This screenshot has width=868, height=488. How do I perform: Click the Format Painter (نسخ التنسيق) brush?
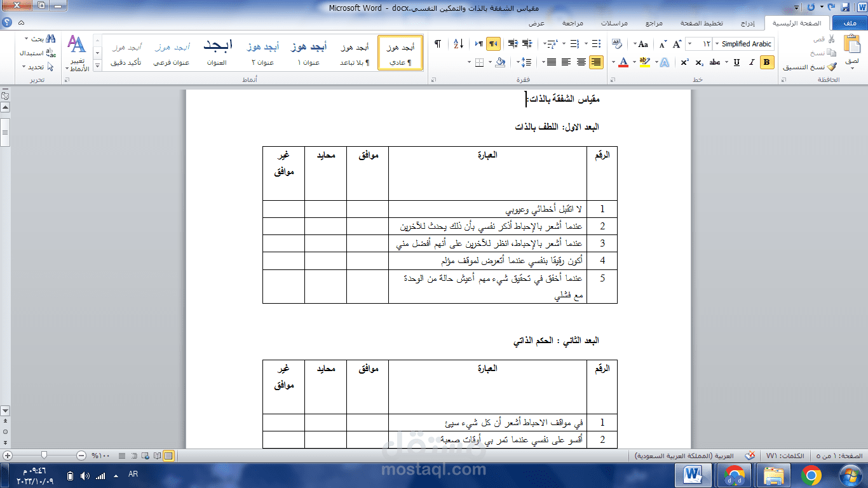832,67
